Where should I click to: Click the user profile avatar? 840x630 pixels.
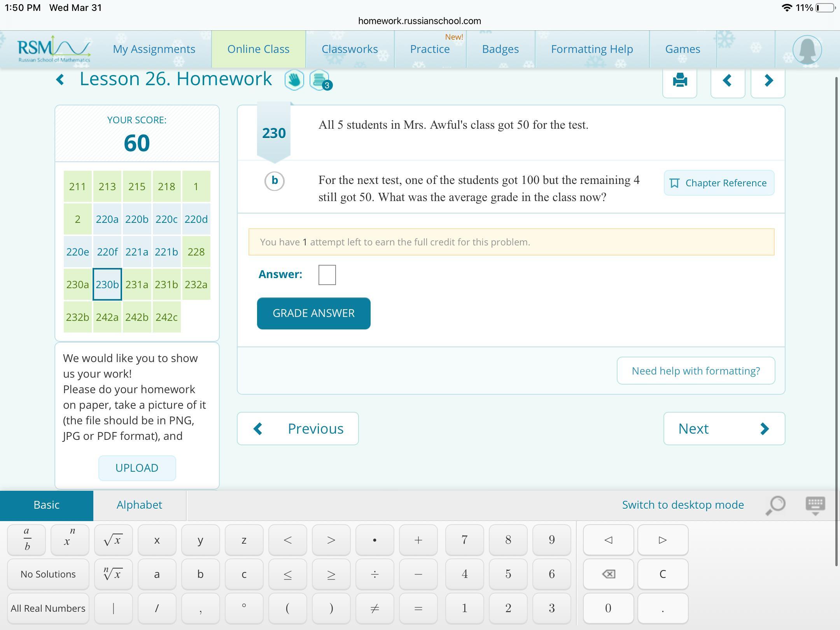[x=807, y=49]
